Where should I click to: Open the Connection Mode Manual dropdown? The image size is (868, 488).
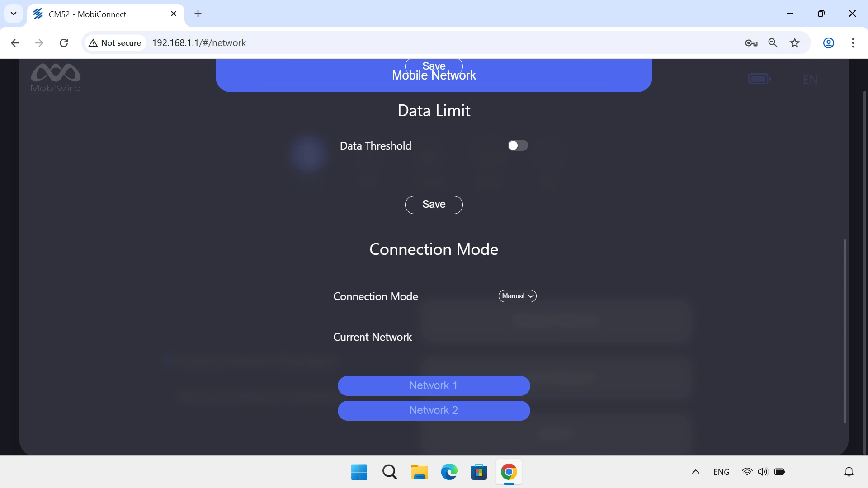click(517, 296)
